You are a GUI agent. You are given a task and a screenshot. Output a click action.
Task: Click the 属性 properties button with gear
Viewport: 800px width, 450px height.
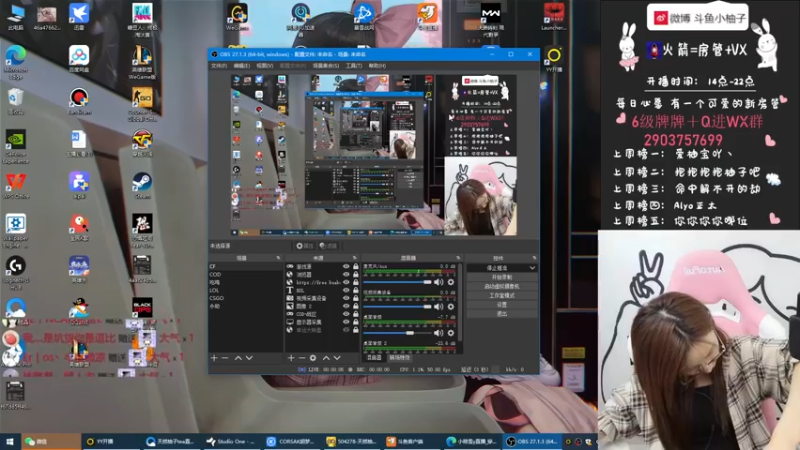[305, 246]
